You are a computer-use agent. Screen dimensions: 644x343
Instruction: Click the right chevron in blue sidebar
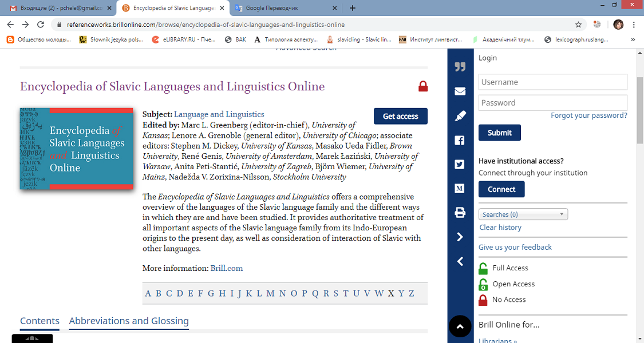pyautogui.click(x=460, y=237)
